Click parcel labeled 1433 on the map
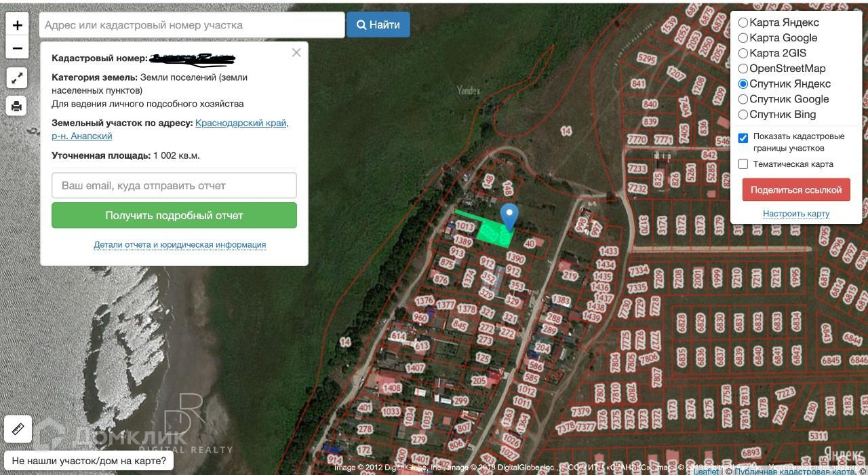Image resolution: width=868 pixels, height=475 pixels. (x=609, y=252)
